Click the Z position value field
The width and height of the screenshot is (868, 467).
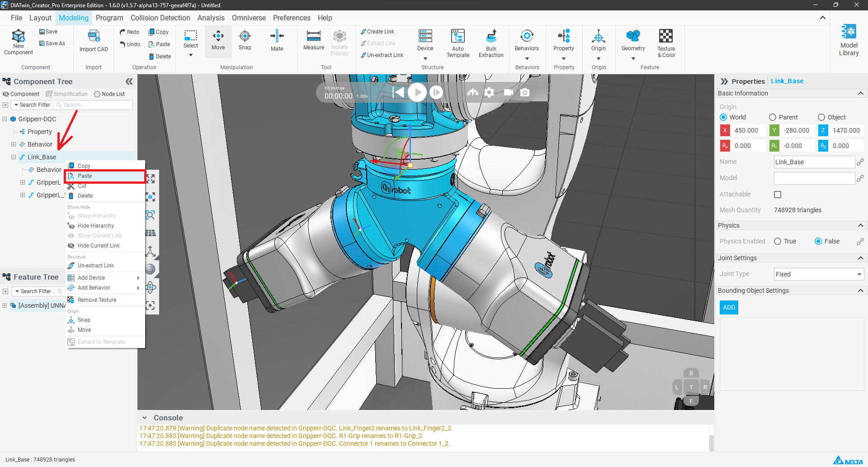[846, 130]
